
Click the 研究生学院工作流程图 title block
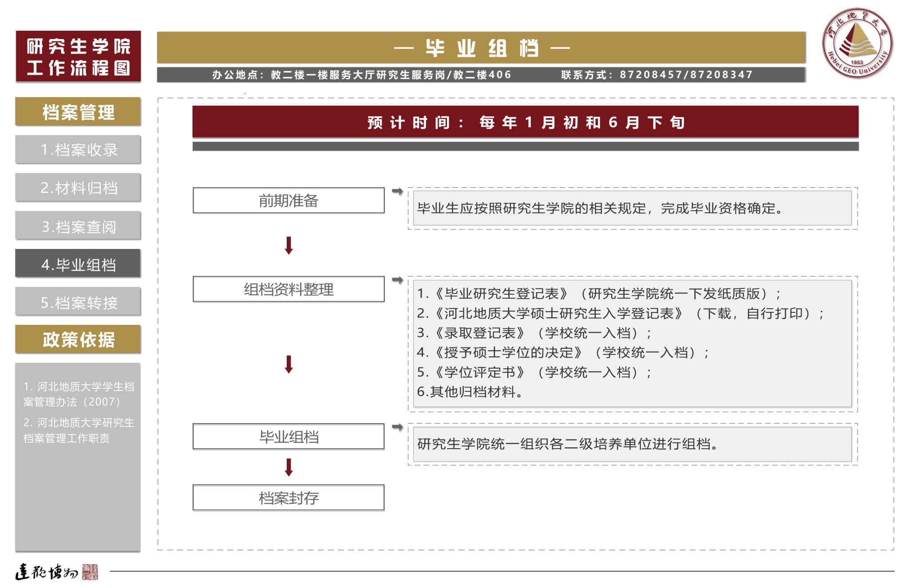tap(78, 56)
